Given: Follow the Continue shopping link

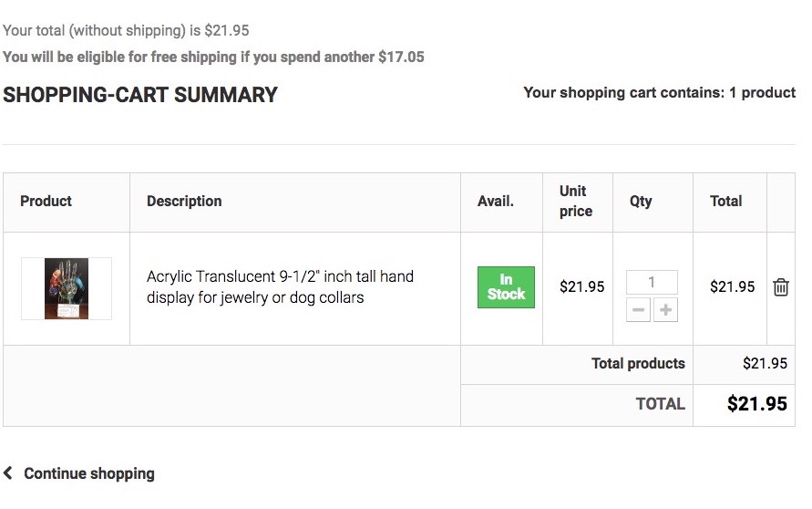Looking at the screenshot, I should click(89, 473).
